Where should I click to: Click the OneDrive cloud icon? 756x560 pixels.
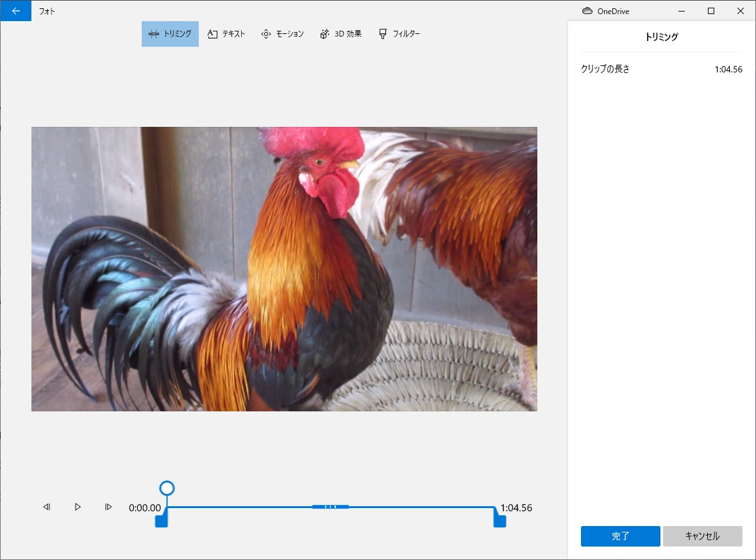coord(587,11)
